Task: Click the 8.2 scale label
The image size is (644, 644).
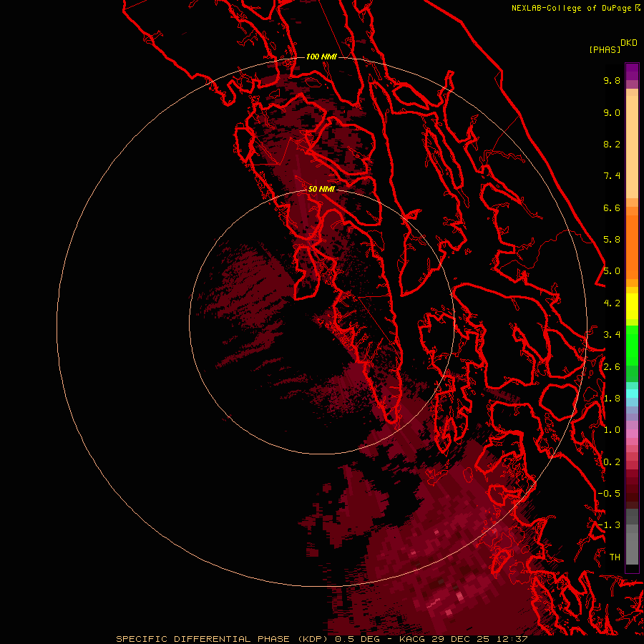Action: coord(612,144)
